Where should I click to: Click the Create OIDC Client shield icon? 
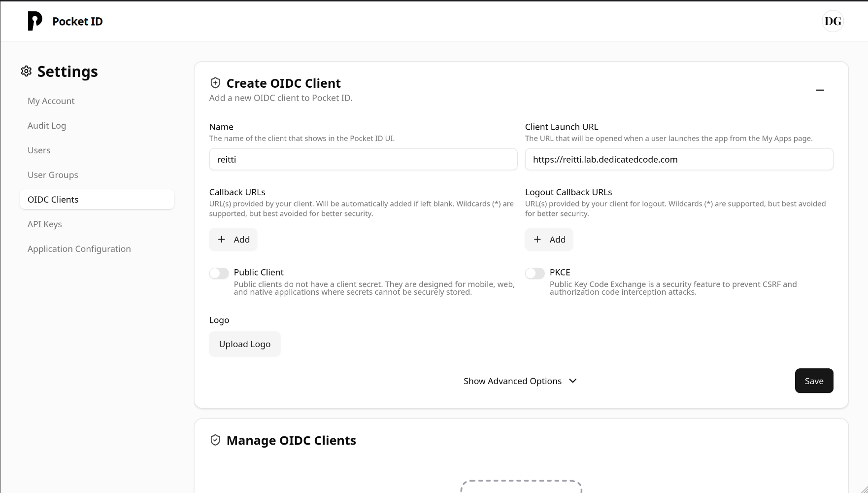coord(215,83)
